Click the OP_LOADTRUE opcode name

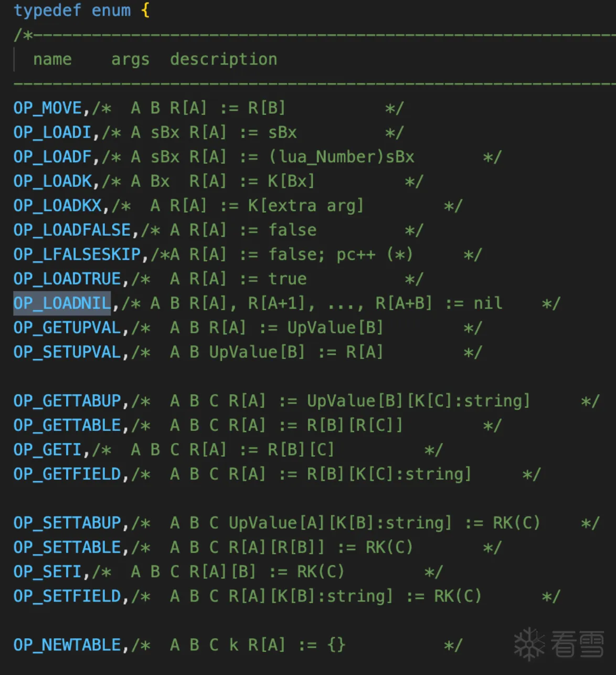67,279
